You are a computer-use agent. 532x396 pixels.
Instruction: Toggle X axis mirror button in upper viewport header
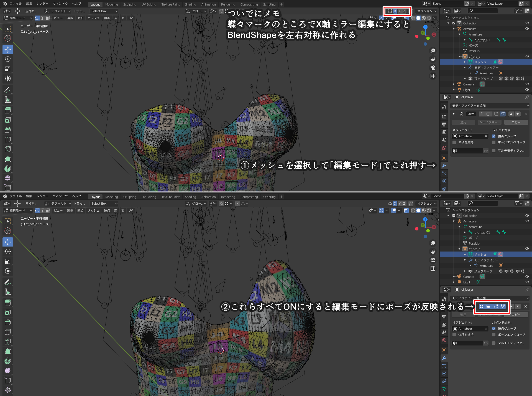click(395, 11)
